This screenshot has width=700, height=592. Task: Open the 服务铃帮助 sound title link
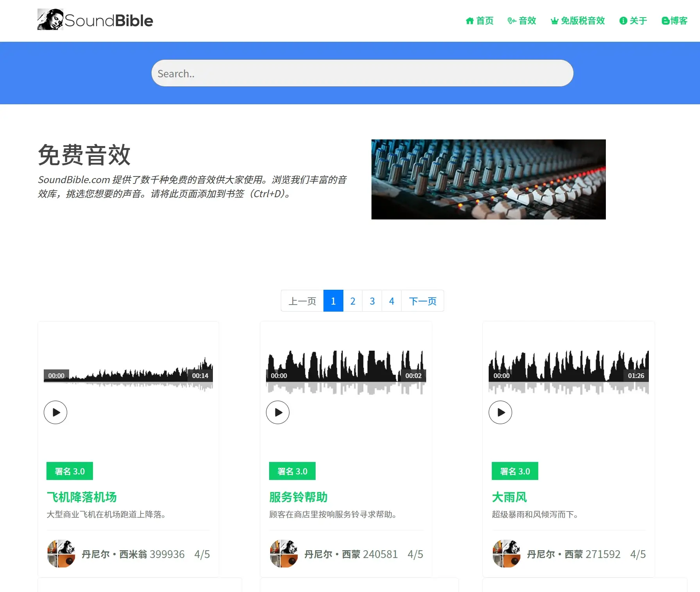298,497
